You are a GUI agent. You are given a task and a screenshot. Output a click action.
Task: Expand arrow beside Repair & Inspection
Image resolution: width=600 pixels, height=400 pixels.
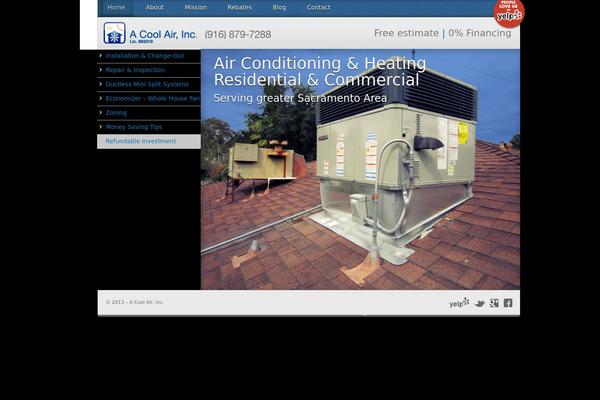pyautogui.click(x=101, y=70)
